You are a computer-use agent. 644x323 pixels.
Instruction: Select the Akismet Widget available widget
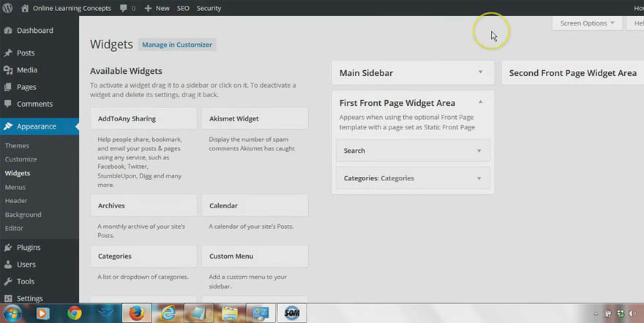click(x=255, y=118)
